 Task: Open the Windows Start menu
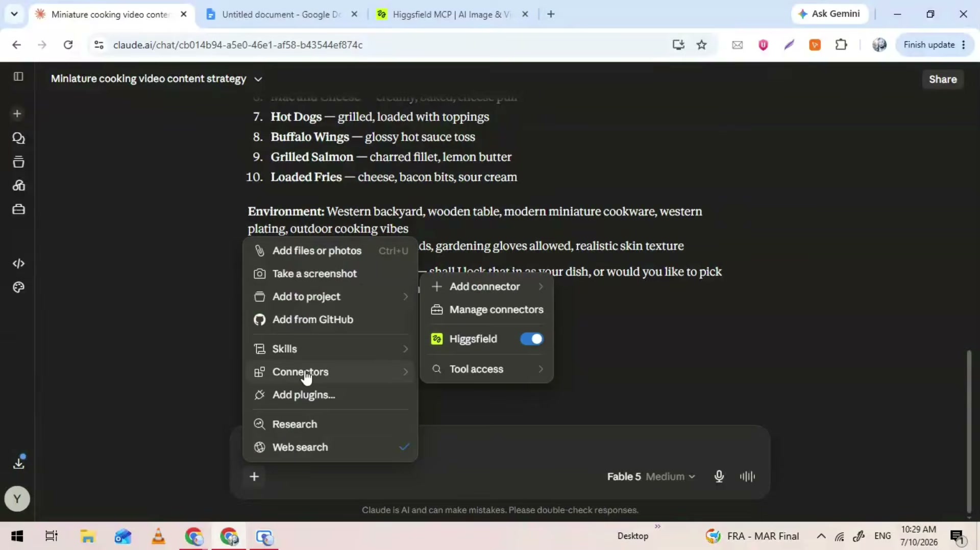point(17,536)
